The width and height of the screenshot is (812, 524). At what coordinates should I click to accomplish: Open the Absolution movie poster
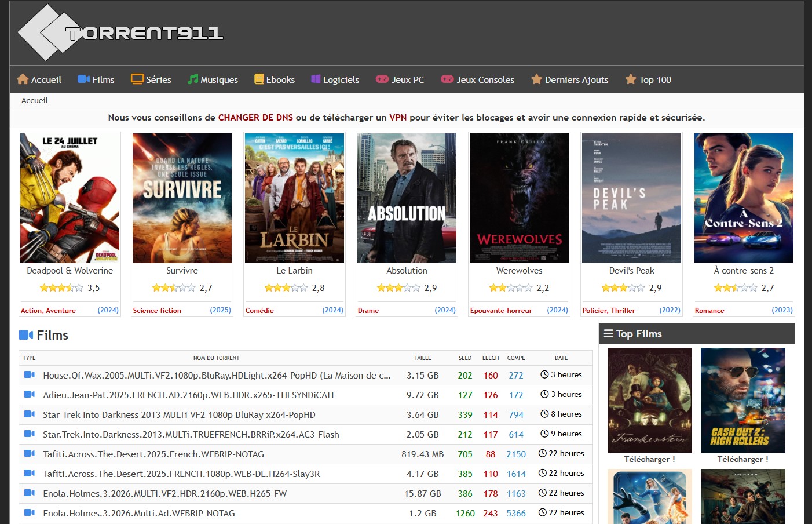(x=407, y=198)
